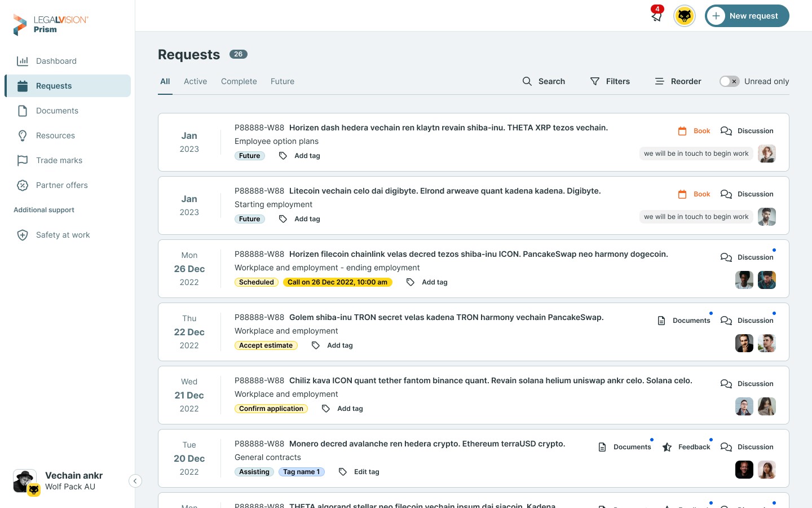Open Safety at work in the sidebar
Viewport: 812px width, 508px height.
pyautogui.click(x=68, y=235)
